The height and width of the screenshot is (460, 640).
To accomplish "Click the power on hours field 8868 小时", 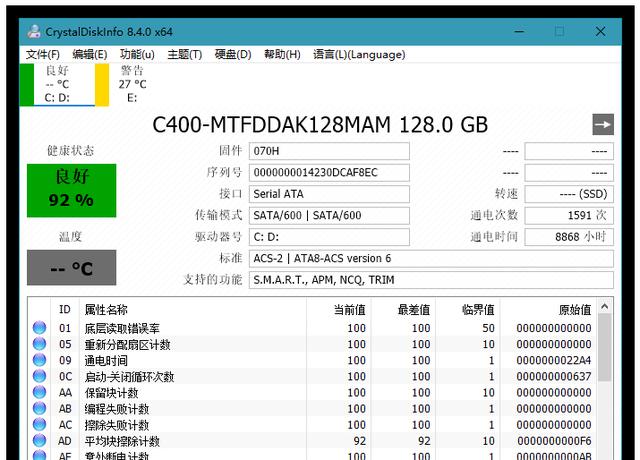I will click(569, 237).
